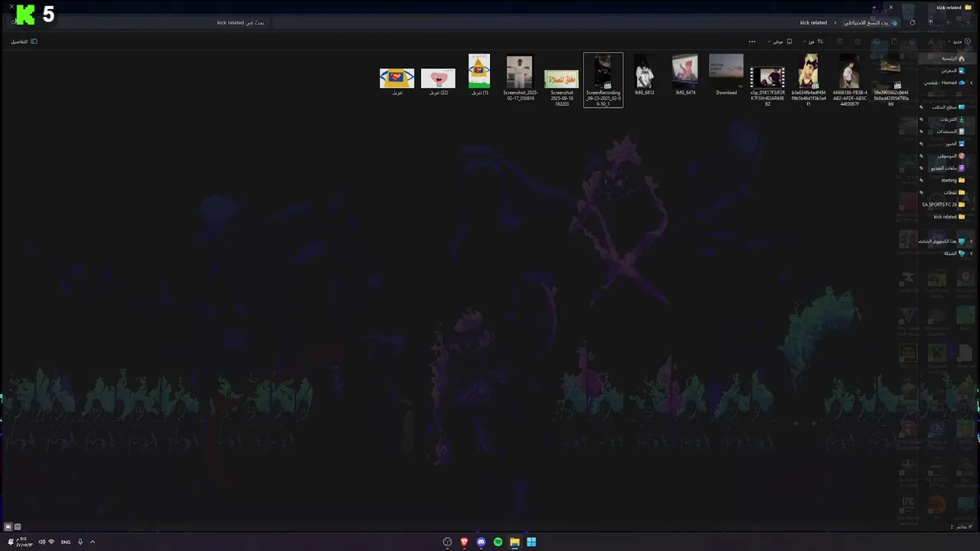Click the Rename icon in Explorer toolbar
The height and width of the screenshot is (551, 980).
point(876,41)
